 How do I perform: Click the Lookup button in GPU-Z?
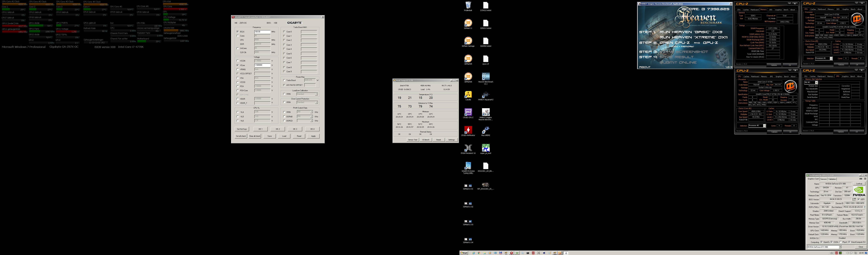point(859,184)
